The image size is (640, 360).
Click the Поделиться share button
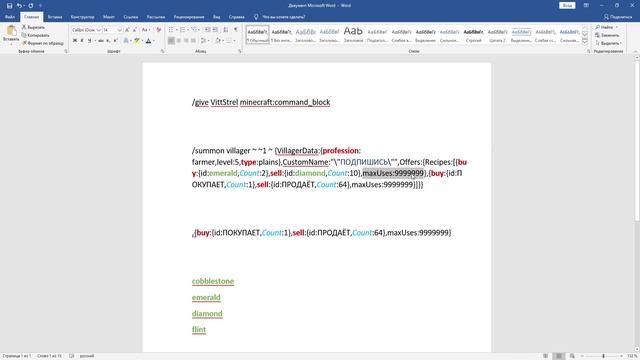click(618, 17)
